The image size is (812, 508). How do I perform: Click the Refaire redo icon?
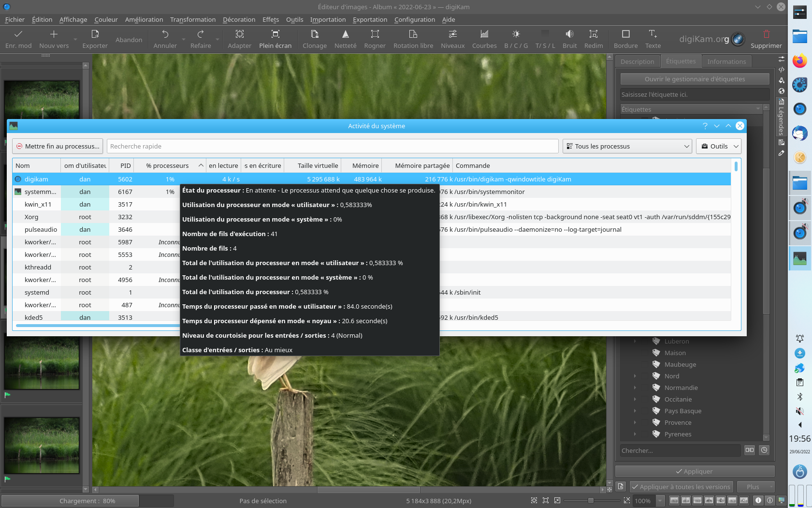(x=201, y=34)
